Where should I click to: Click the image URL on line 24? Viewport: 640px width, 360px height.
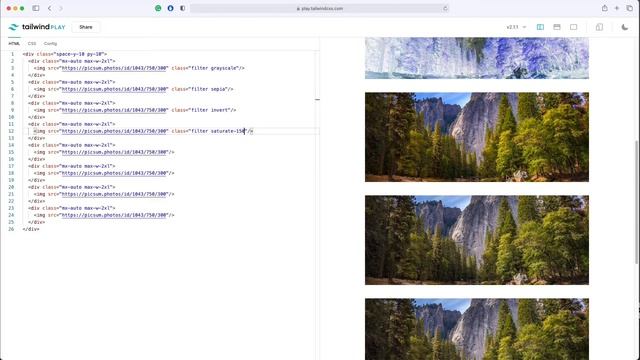(114, 215)
